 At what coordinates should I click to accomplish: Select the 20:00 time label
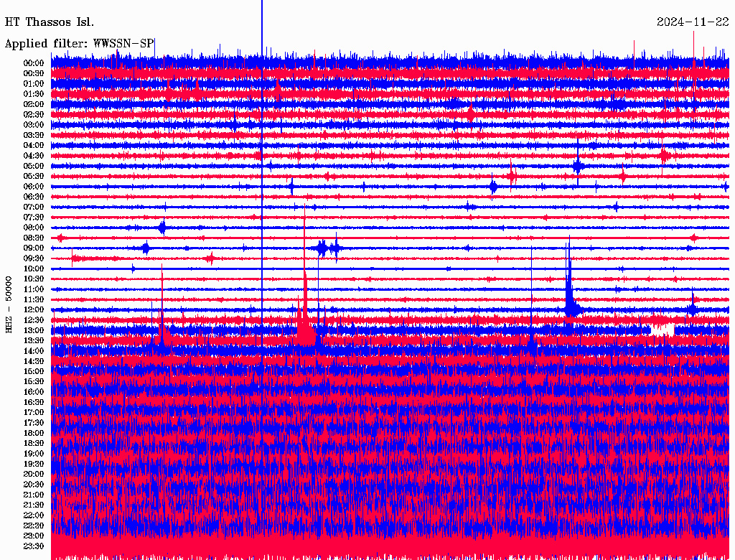(34, 474)
